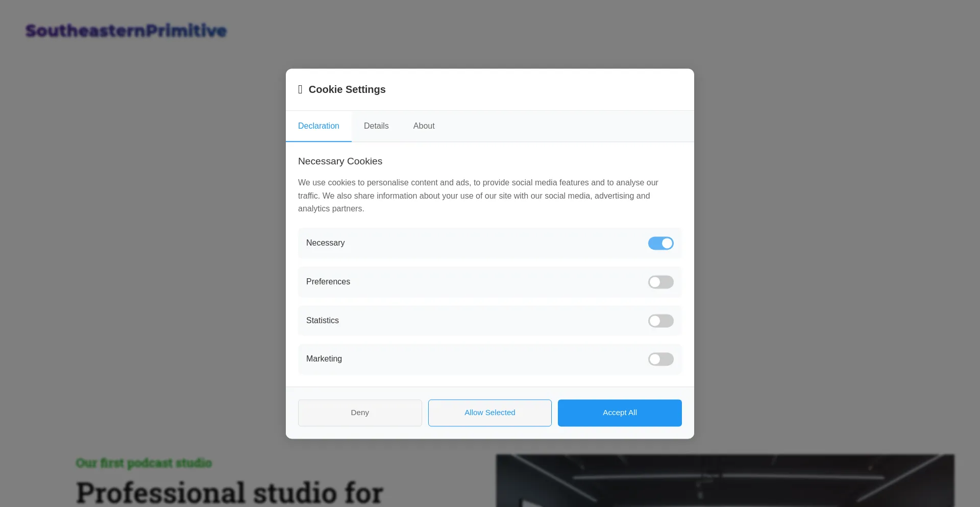Disable the Necessary cookies toggle

tap(660, 243)
